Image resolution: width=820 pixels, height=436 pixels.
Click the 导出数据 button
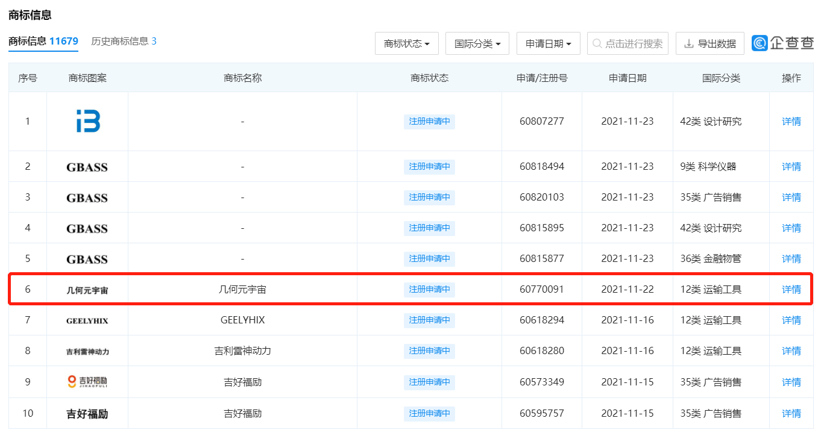click(710, 44)
